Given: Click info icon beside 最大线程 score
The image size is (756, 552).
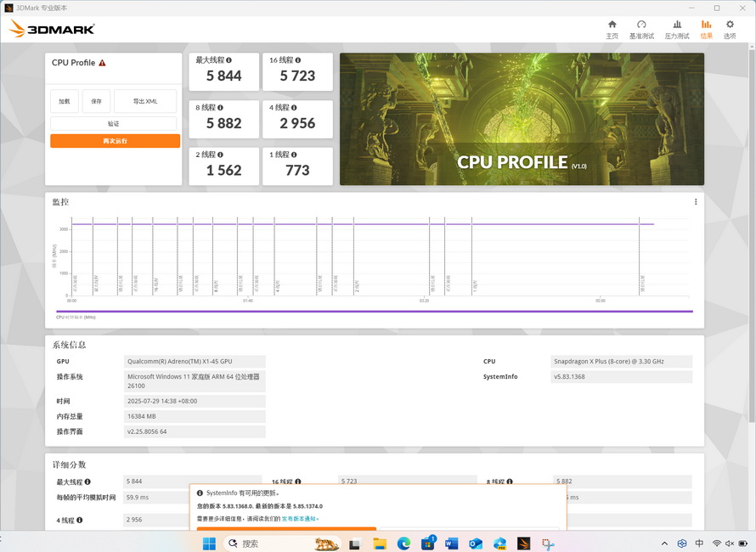Looking at the screenshot, I should [x=229, y=60].
